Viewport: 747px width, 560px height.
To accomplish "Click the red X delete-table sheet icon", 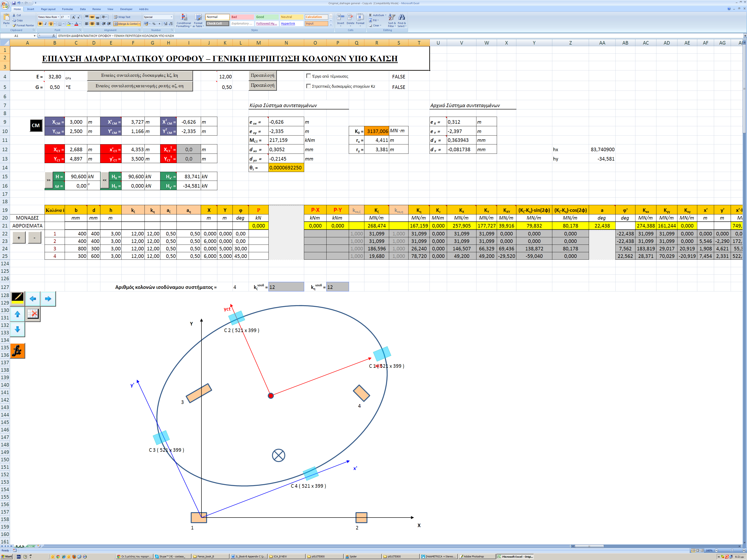I will tap(33, 314).
